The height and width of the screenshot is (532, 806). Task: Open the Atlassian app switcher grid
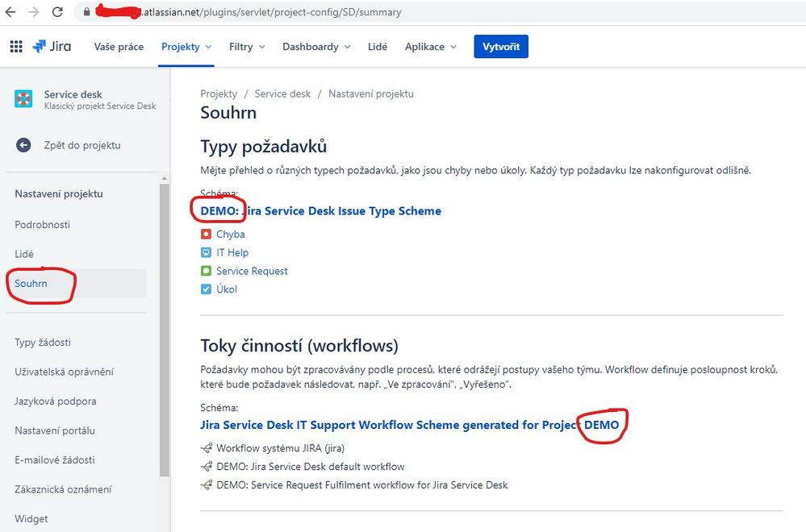point(15,46)
